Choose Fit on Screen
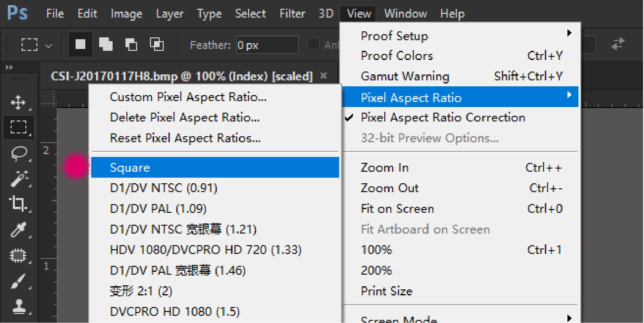Screen dimensions: 644x323 [460, 209]
